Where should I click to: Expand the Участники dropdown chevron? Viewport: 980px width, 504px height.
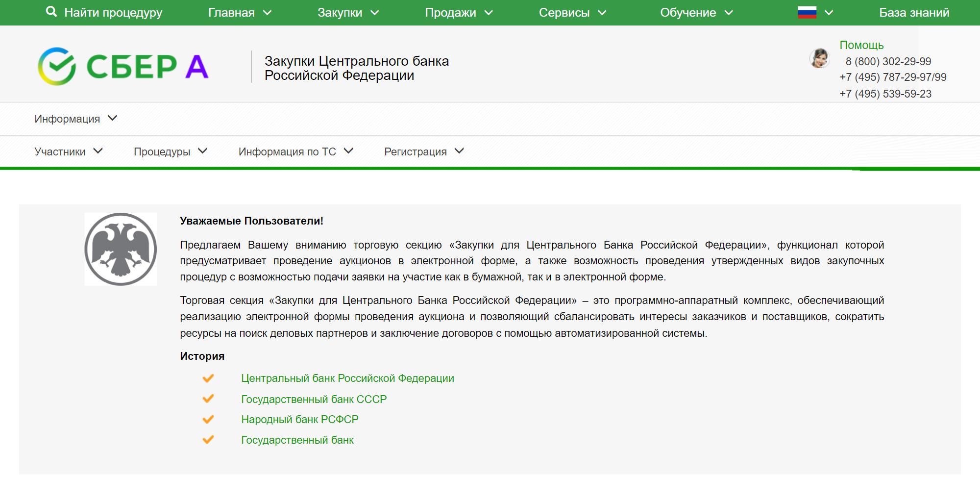tap(98, 151)
